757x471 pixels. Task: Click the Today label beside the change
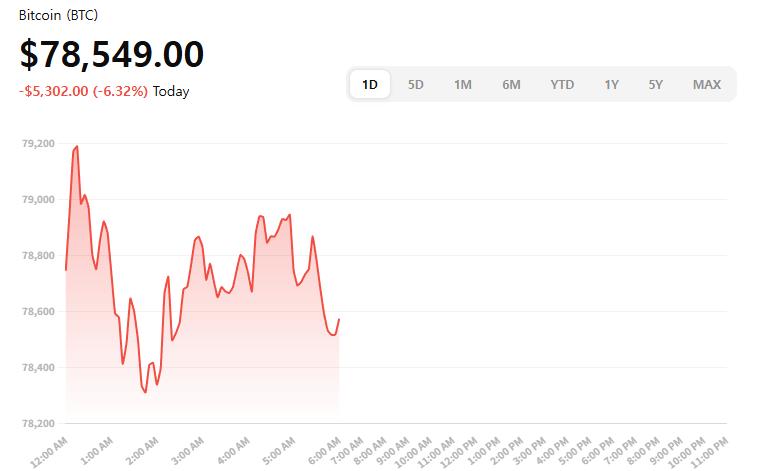point(171,91)
